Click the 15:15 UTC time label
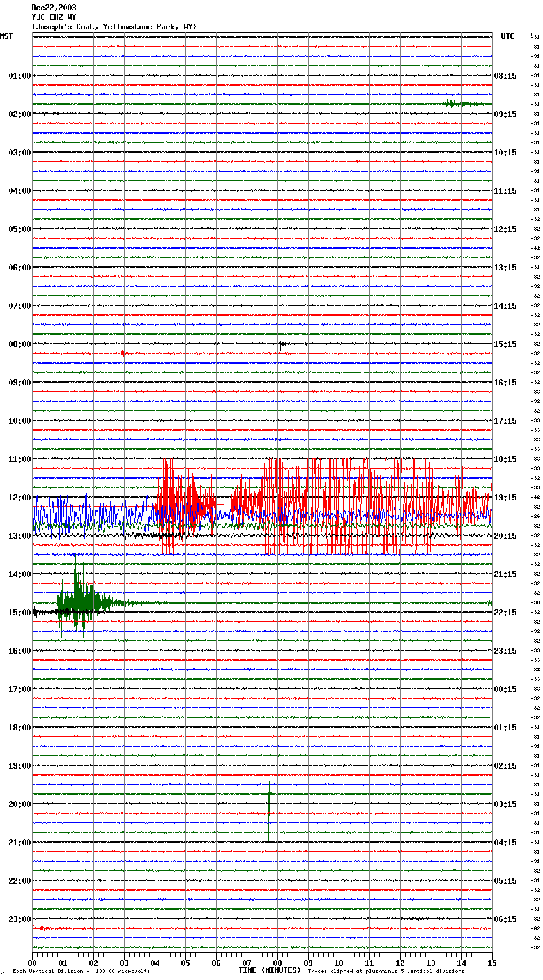This screenshot has height=980, width=543. point(505,344)
